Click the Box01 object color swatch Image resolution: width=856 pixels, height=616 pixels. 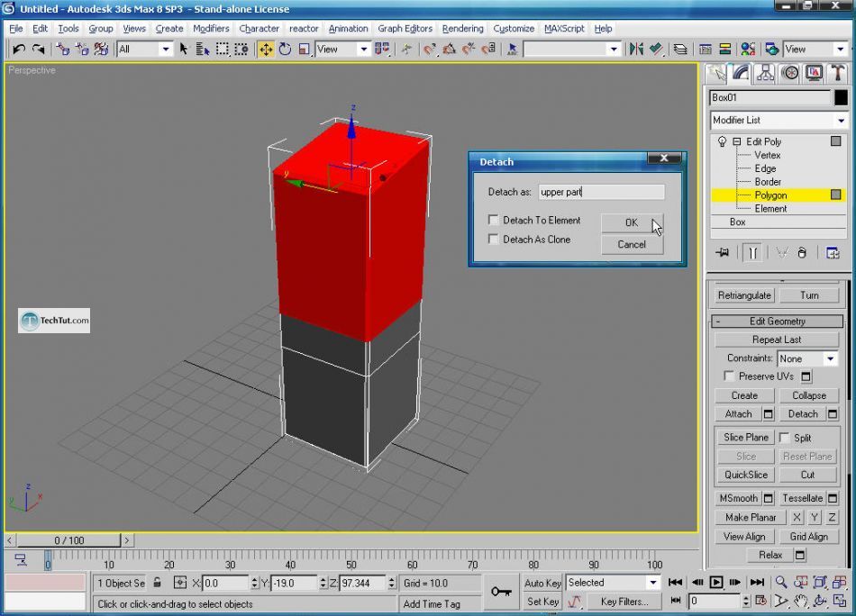click(841, 97)
